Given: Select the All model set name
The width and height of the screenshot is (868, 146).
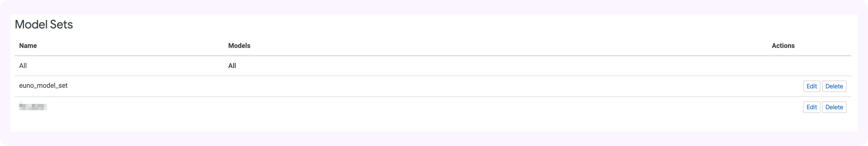Looking at the screenshot, I should (23, 65).
